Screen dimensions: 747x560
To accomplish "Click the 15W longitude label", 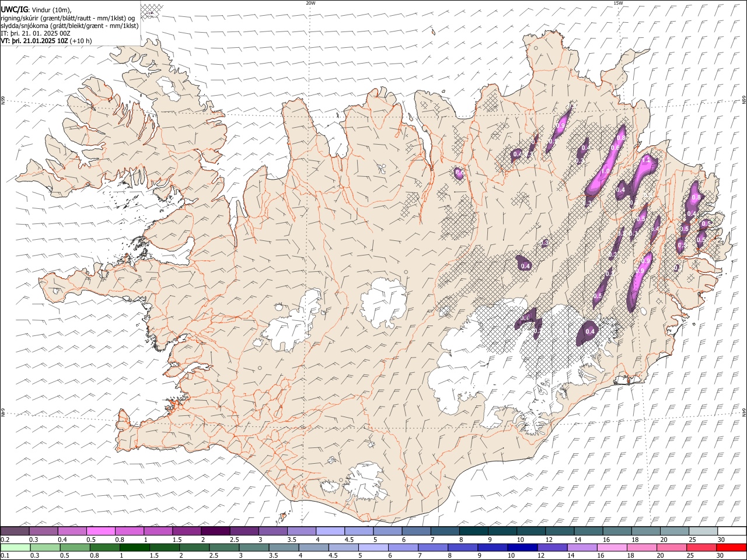I will 618,3.
